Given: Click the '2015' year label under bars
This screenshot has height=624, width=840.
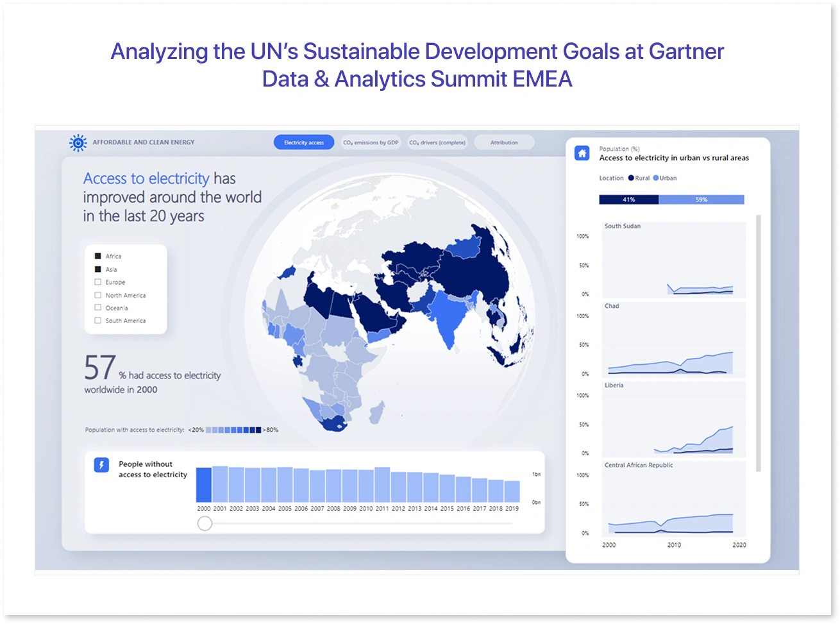Looking at the screenshot, I should coord(447,509).
